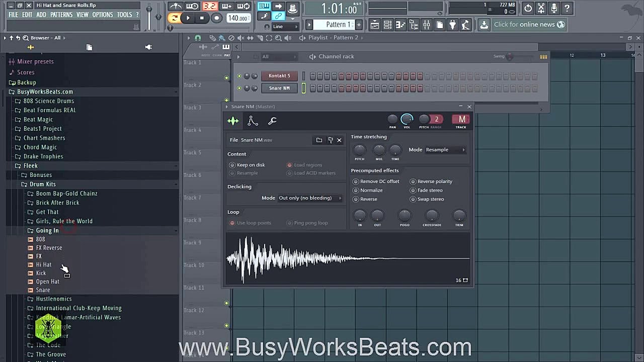Click the tempo field showing 140.000

click(238, 18)
